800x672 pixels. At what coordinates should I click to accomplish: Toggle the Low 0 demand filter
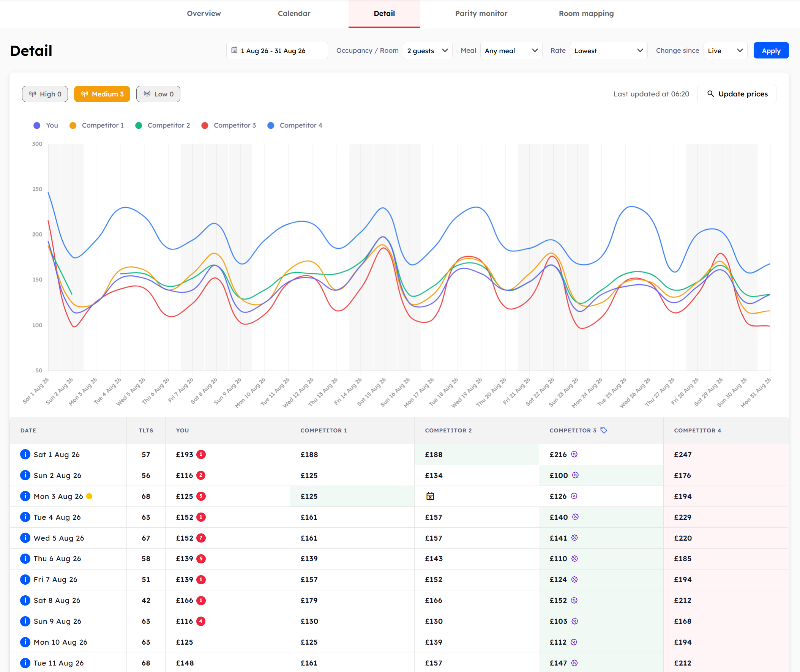(x=158, y=94)
